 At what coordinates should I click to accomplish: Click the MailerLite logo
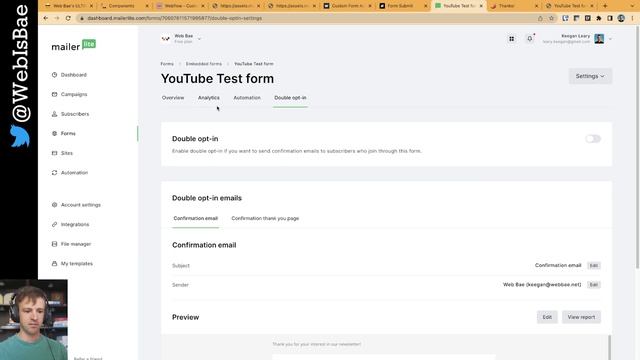pos(73,46)
